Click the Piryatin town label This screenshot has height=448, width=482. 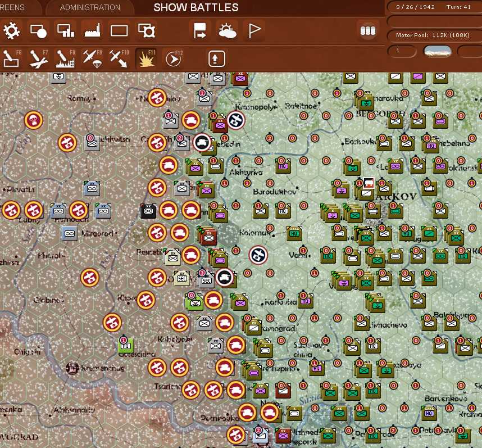(x=20, y=189)
